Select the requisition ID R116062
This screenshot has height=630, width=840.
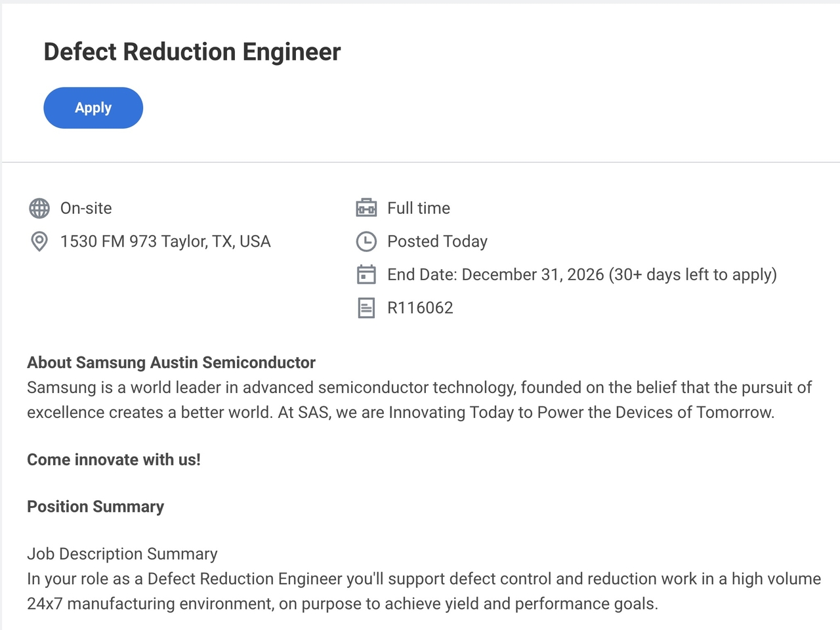[421, 307]
